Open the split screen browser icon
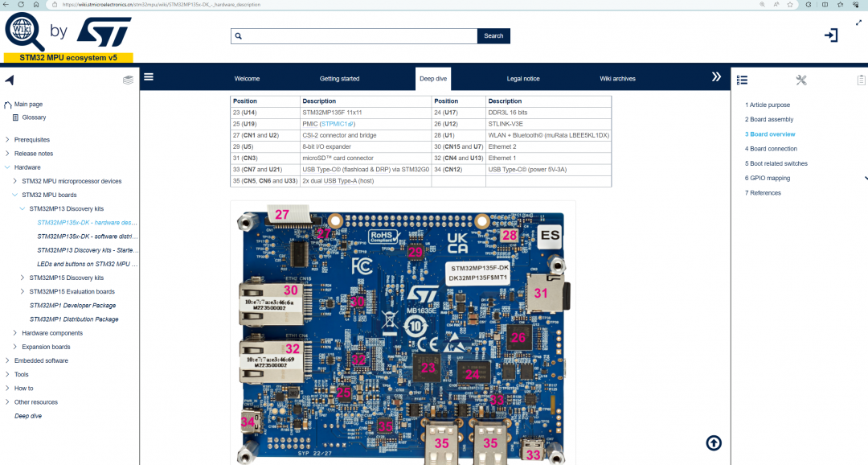The image size is (868, 465). [x=825, y=4]
